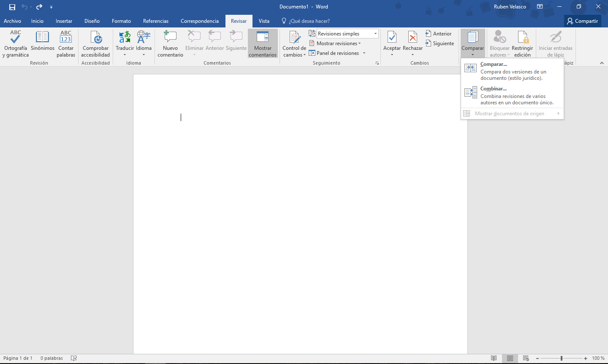Select Combinar... from the Comparar menu
The image size is (608, 364).
493,89
